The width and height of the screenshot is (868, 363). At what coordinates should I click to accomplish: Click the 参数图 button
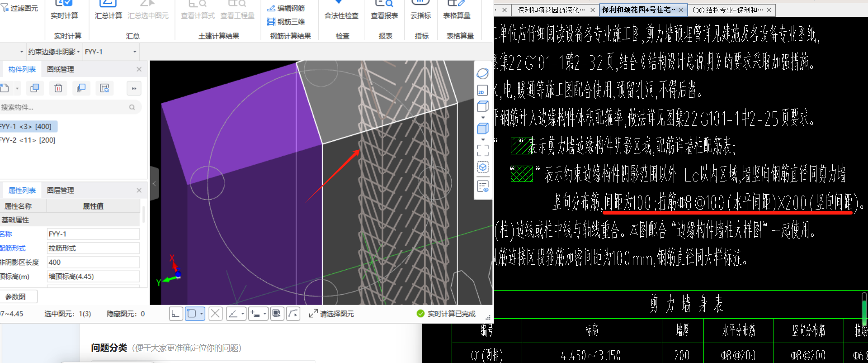pos(18,297)
